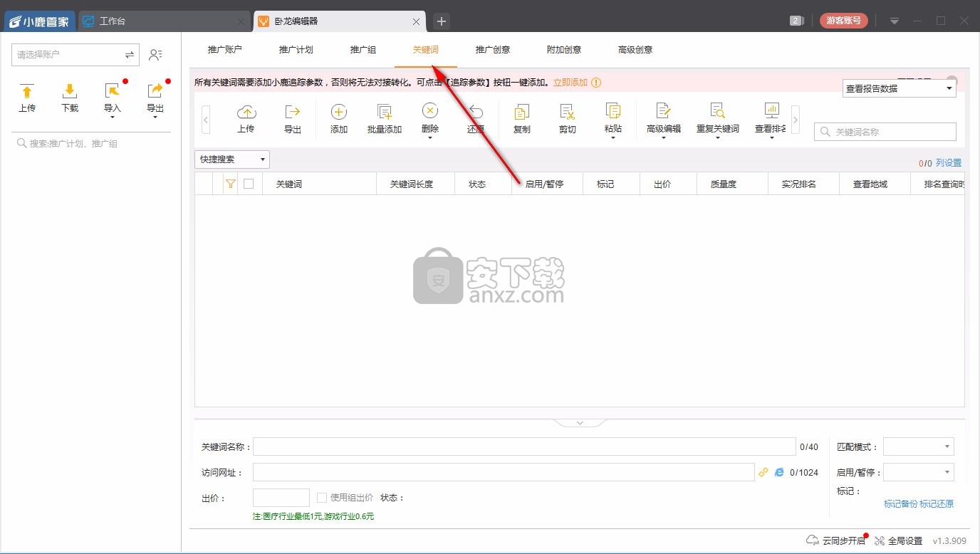This screenshot has height=554, width=980.
Task: Open the 快捷搜索 quick search dropdown
Action: pyautogui.click(x=232, y=160)
